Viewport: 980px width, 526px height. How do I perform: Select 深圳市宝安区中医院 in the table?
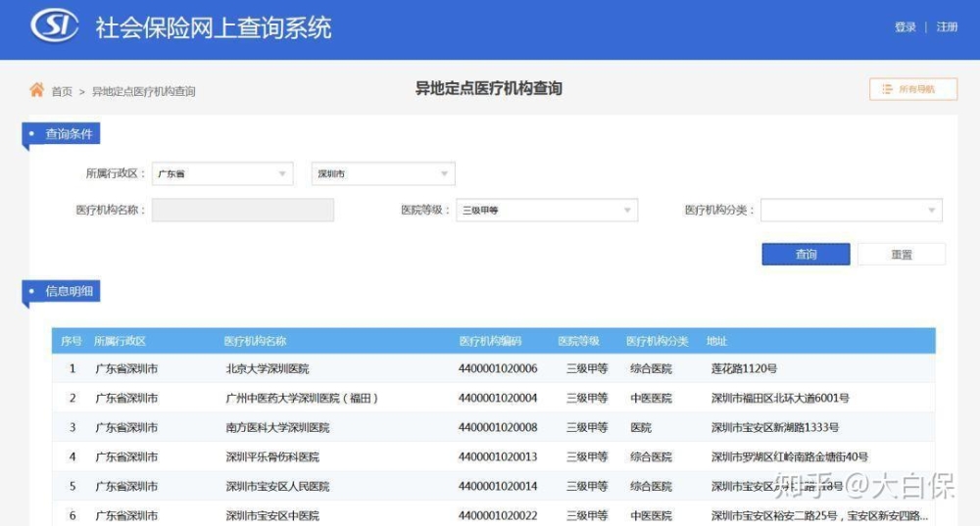pyautogui.click(x=272, y=515)
